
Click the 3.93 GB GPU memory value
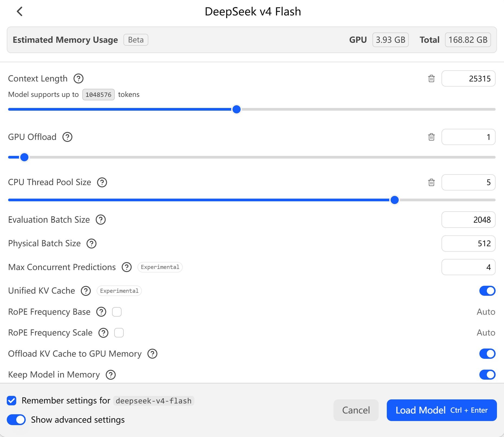coord(391,40)
